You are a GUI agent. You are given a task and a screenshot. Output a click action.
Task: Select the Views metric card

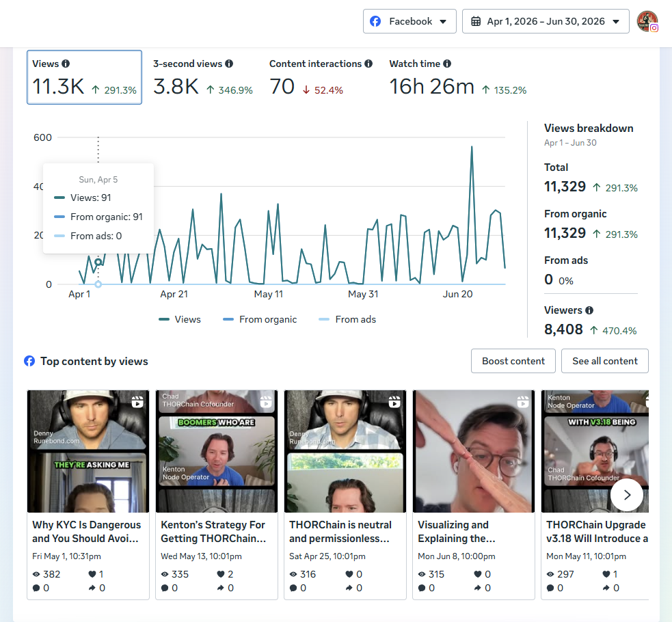(x=85, y=77)
